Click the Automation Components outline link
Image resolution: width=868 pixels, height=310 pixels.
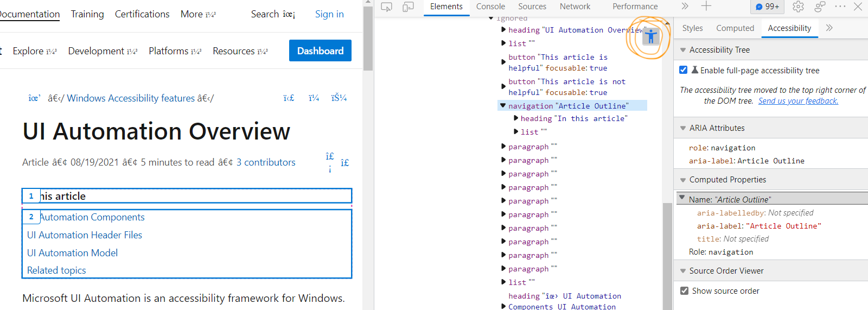[x=92, y=217]
